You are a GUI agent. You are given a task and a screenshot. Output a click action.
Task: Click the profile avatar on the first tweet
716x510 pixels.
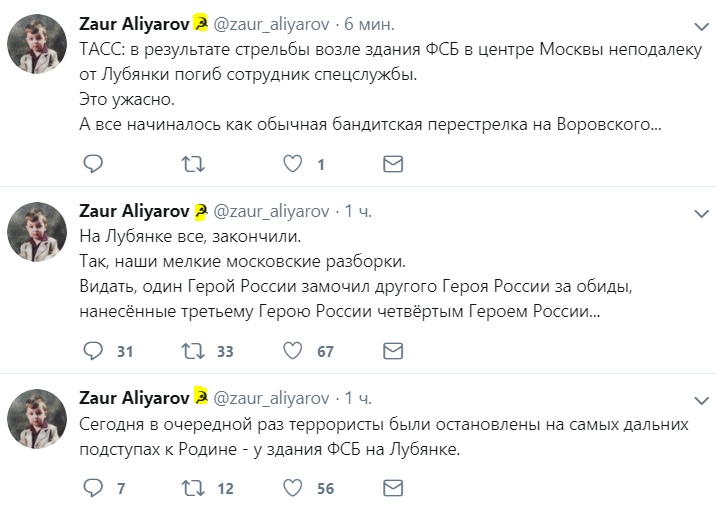tap(38, 45)
